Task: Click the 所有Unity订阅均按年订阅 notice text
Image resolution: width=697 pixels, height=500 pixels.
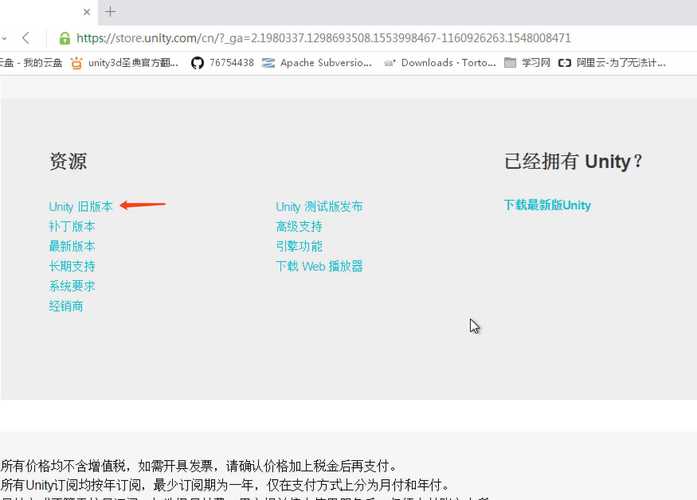Action: point(225,484)
